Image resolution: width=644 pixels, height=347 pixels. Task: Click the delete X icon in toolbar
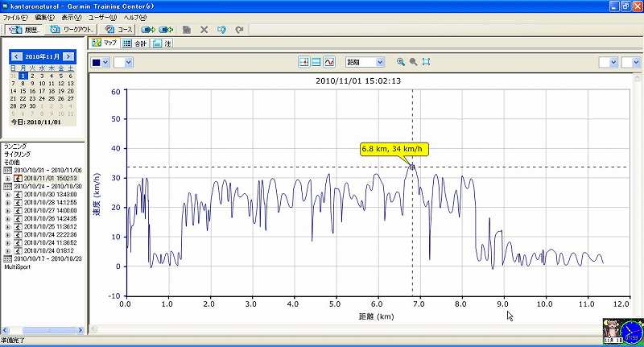click(x=204, y=30)
